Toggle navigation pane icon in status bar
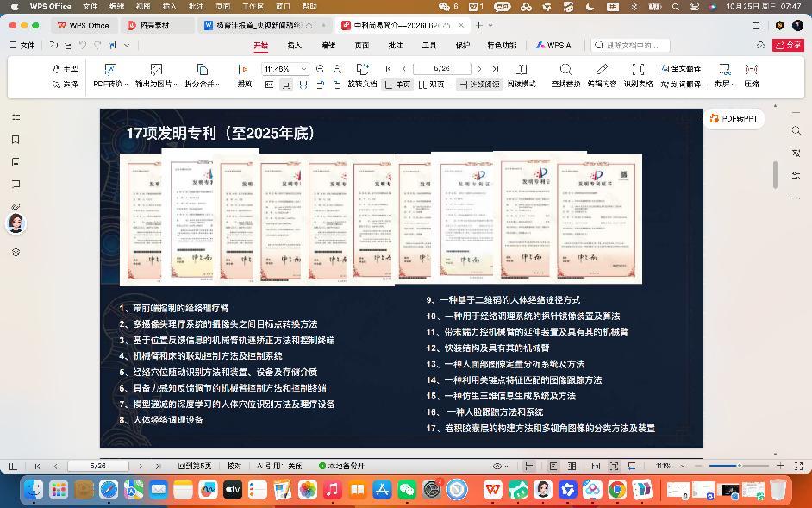812x508 pixels. 13,466
